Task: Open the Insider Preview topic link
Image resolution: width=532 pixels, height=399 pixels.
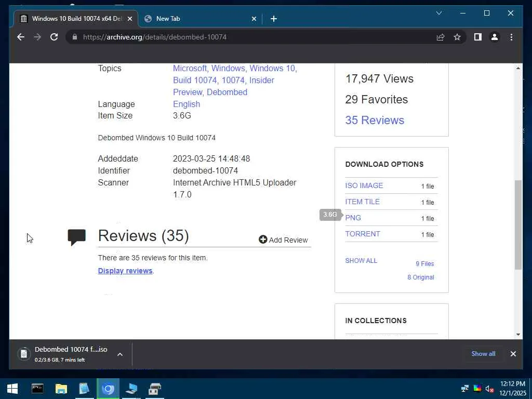Action: tap(224, 86)
